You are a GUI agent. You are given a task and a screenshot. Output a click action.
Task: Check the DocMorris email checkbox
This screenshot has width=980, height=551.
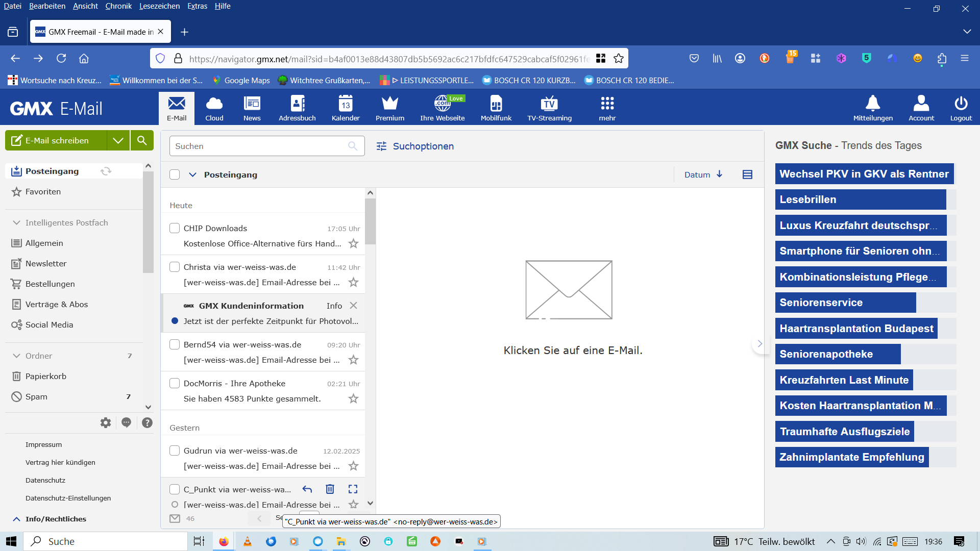point(175,383)
